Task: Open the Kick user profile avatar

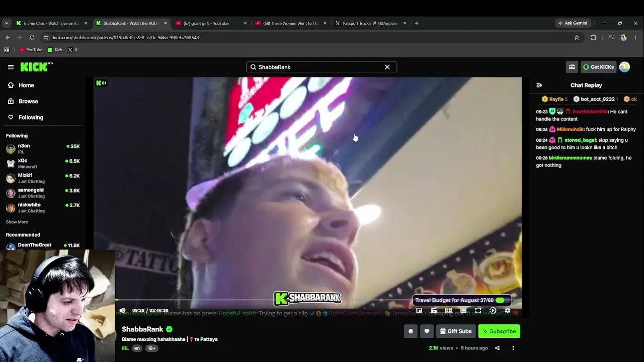Action: pyautogui.click(x=624, y=67)
